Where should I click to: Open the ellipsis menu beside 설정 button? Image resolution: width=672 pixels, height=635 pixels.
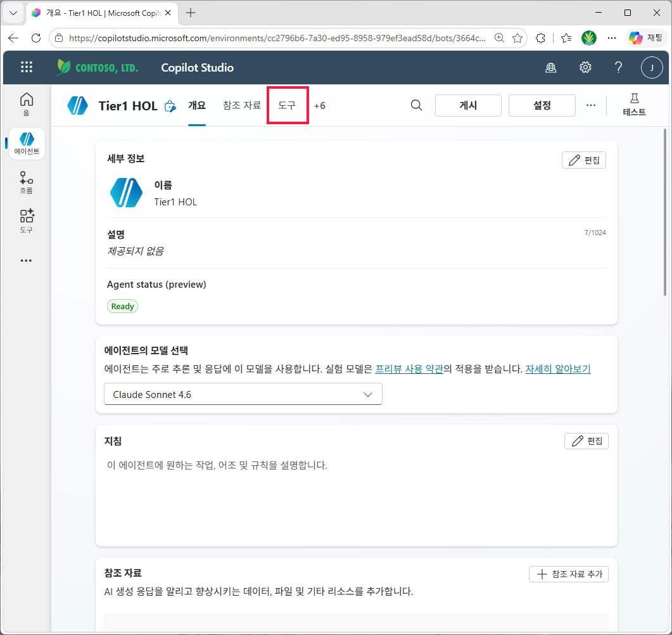[591, 105]
